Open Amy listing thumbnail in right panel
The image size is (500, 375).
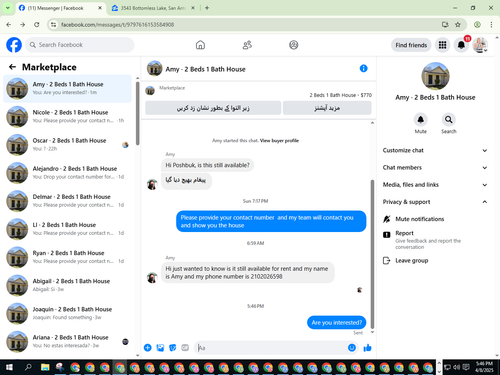[x=435, y=76]
